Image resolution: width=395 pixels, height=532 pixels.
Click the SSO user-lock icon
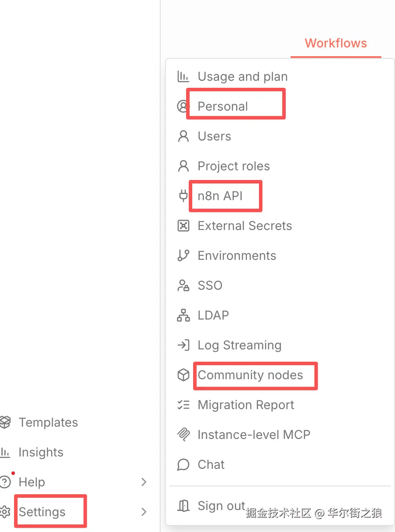coord(183,285)
